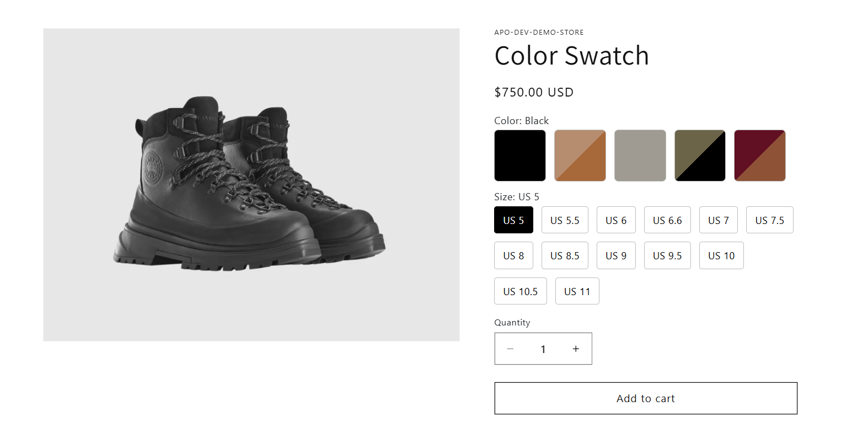Select size US 11

[x=577, y=291]
